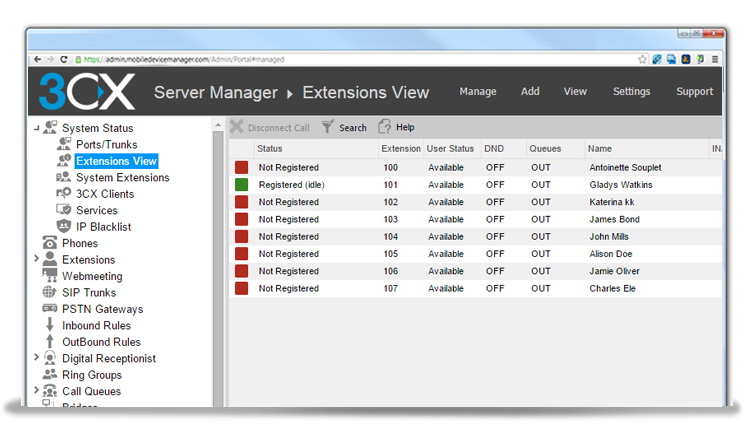Screen dimensions: 747x447
Task: Expand the Call Queues tree node
Action: [x=37, y=391]
